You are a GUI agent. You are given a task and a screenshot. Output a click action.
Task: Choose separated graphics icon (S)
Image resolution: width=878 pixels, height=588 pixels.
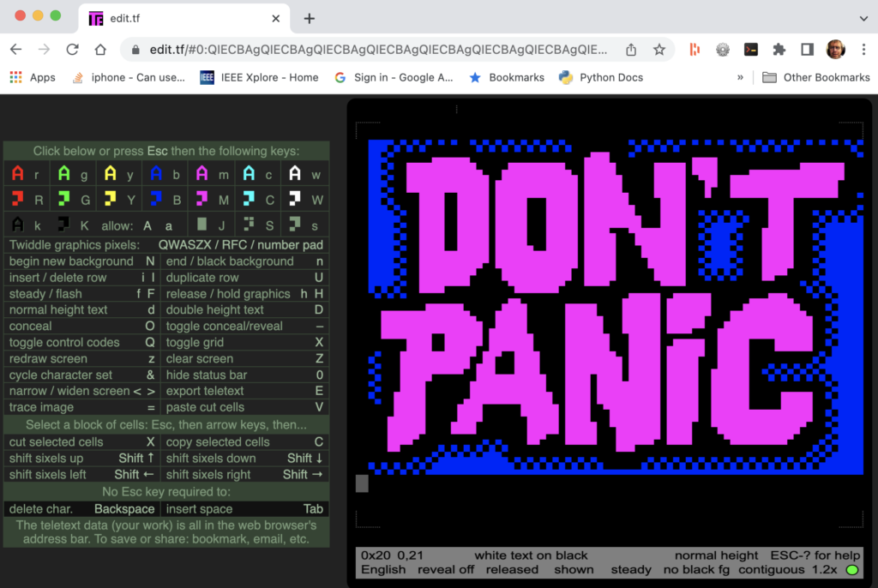tap(249, 225)
